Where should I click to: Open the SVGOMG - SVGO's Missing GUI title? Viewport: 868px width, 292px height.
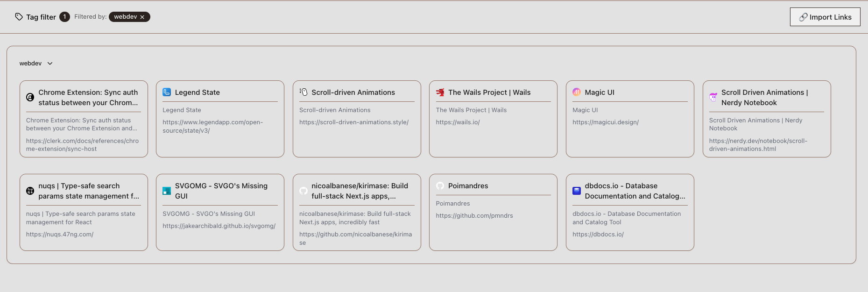[221, 191]
